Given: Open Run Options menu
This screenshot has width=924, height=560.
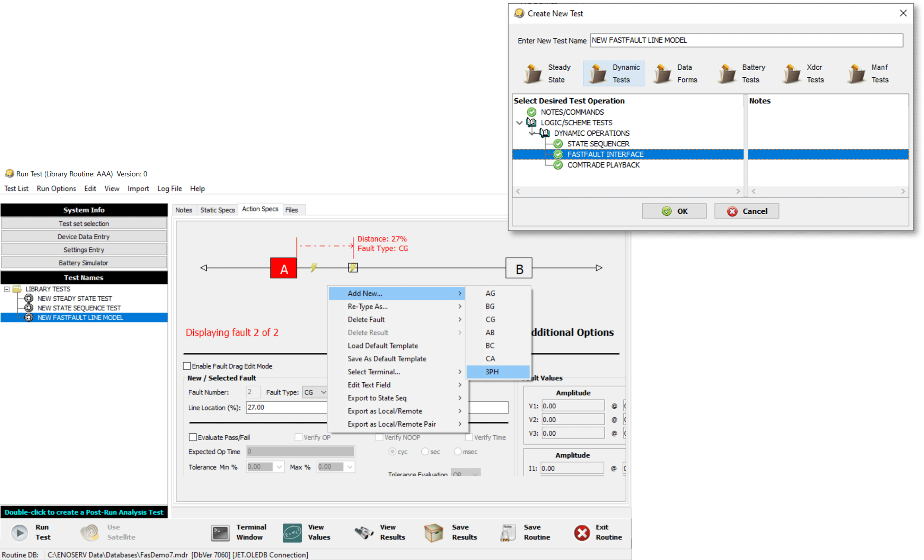Looking at the screenshot, I should coord(56,188).
